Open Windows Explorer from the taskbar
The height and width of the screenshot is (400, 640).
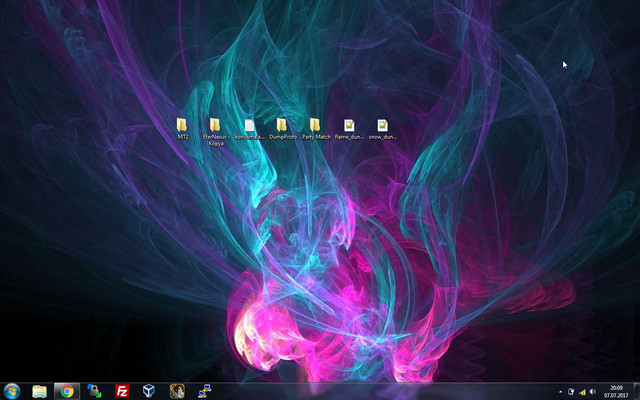click(x=40, y=391)
